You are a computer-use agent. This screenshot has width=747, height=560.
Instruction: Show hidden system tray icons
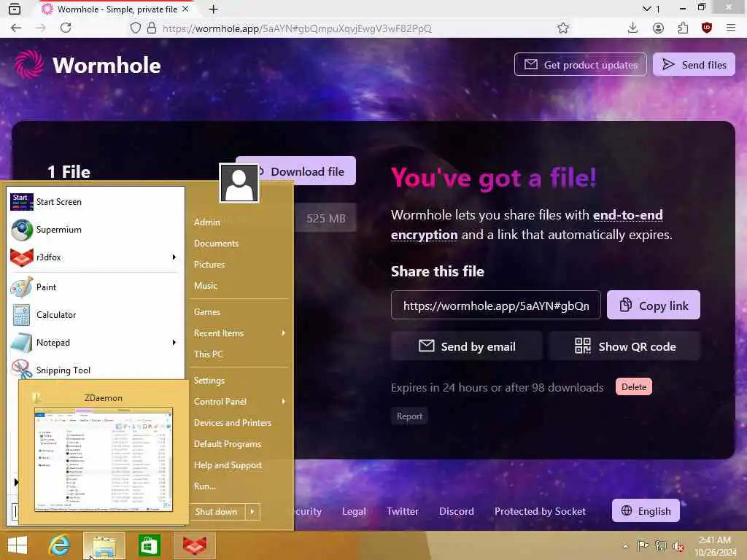625,545
